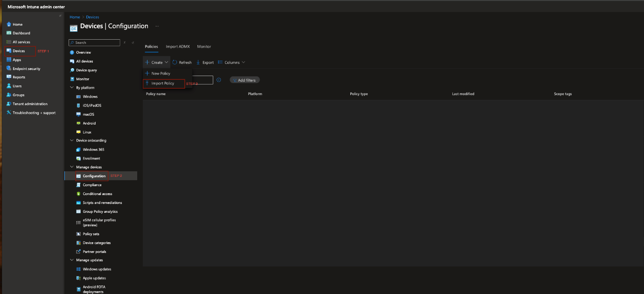
Task: Sort by the Policy type column header
Action: pyautogui.click(x=359, y=94)
